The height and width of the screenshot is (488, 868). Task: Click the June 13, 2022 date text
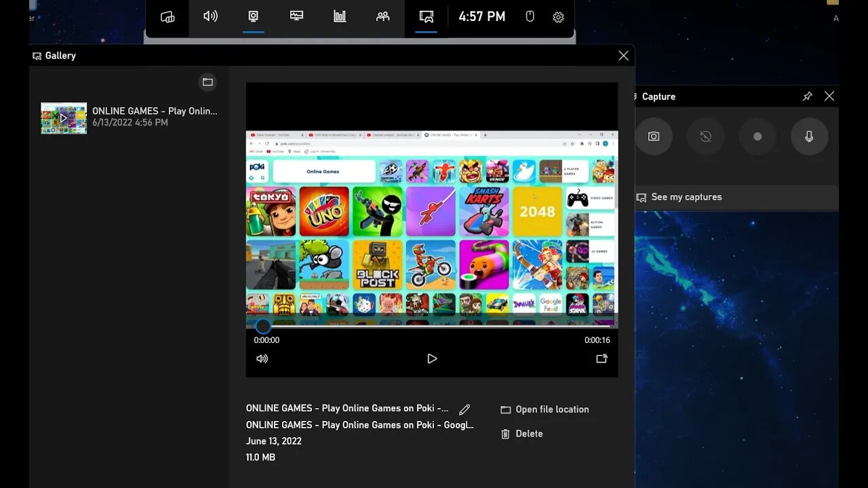[x=274, y=441]
